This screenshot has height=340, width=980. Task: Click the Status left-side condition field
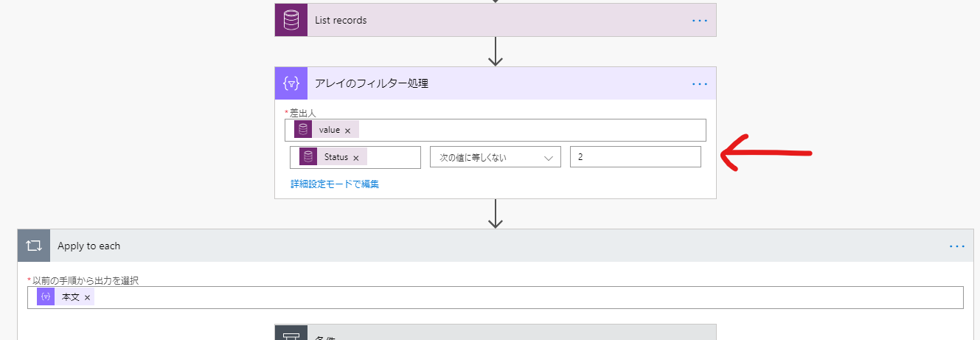click(x=355, y=157)
